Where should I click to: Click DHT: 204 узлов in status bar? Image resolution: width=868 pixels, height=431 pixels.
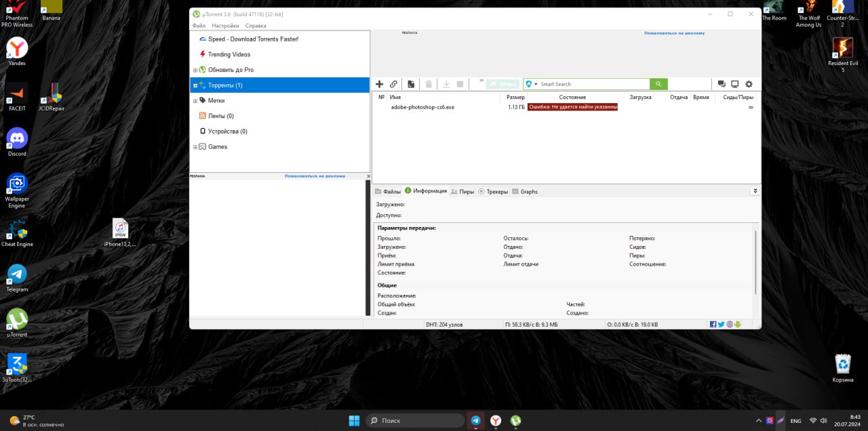[444, 325]
